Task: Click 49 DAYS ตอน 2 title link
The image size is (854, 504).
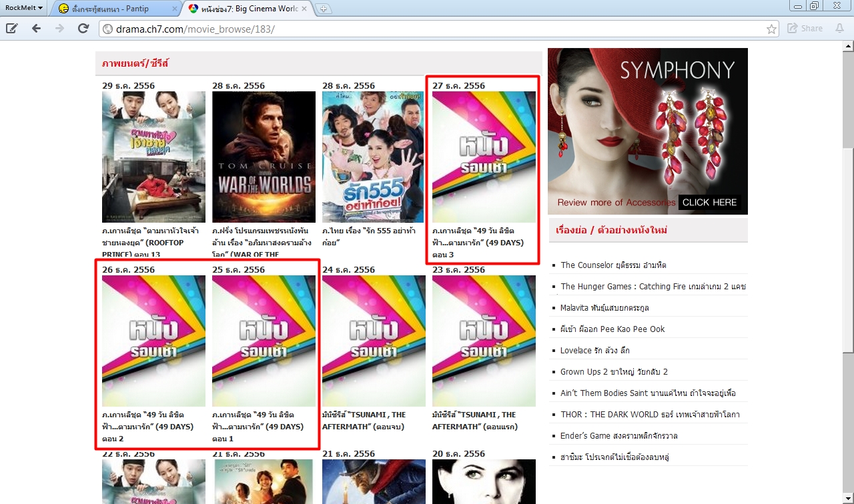Action: (148, 427)
